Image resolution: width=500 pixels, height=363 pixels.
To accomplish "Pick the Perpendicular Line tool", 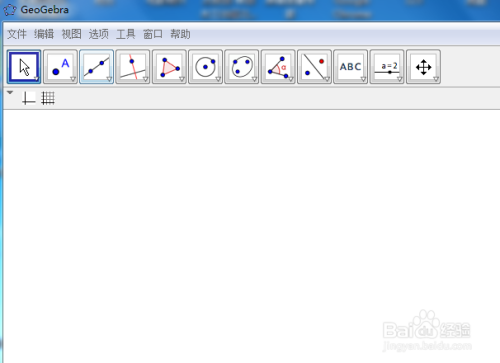I will 133,67.
